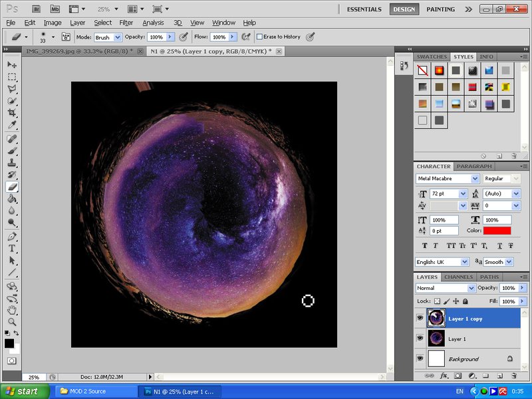
Task: Toggle lock all
Action: (465, 301)
